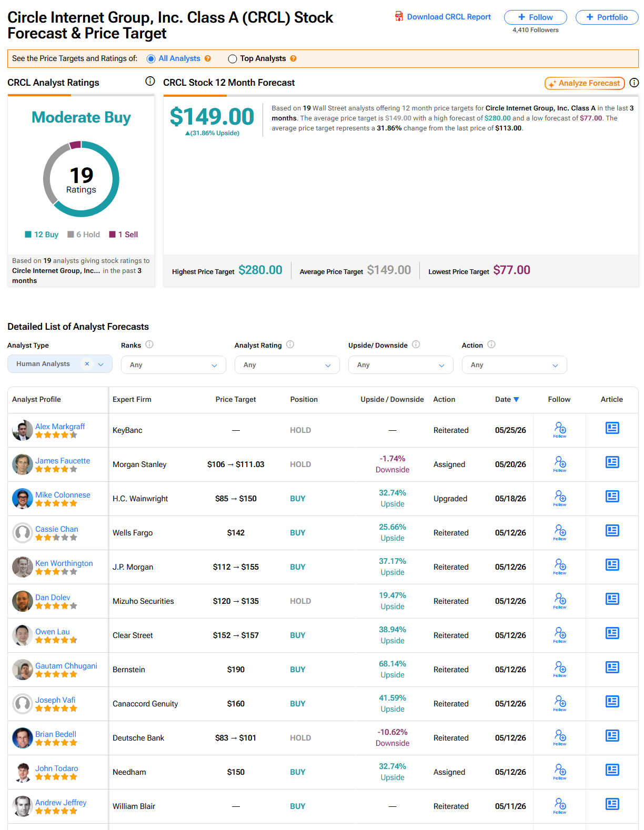Add CRCL using the Portfolio button
Image resolution: width=644 pixels, height=830 pixels.
pyautogui.click(x=607, y=17)
